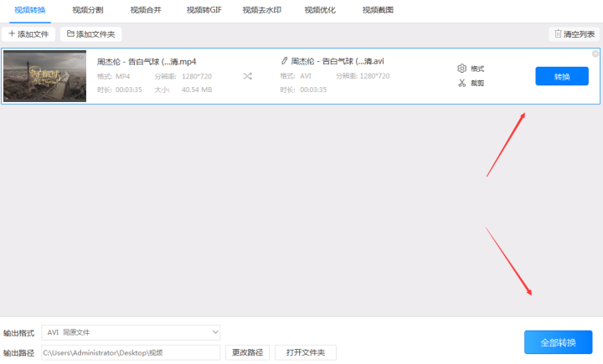Screen dimensions: 603x364
Task: Click the shuffle arrows conversion icon
Action: pos(247,76)
